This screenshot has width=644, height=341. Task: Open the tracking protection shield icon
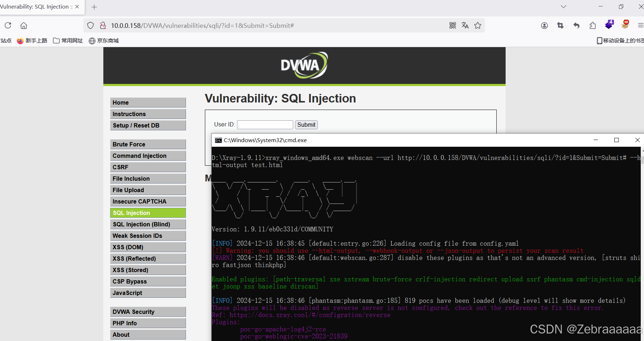pos(90,25)
